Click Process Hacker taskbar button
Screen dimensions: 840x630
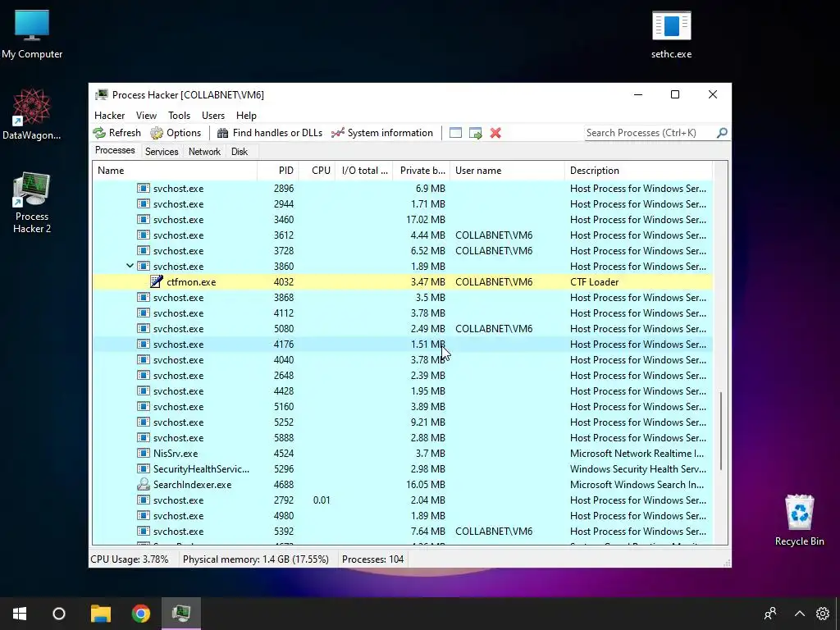click(181, 614)
